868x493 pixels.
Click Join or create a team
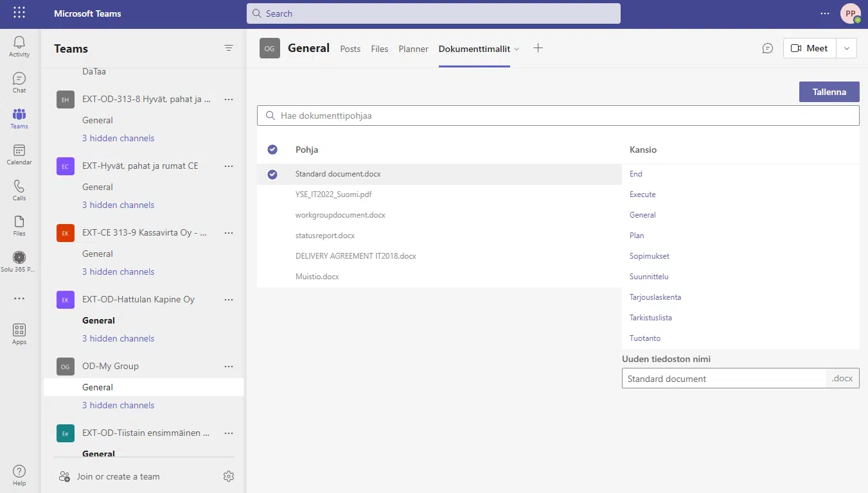[118, 476]
